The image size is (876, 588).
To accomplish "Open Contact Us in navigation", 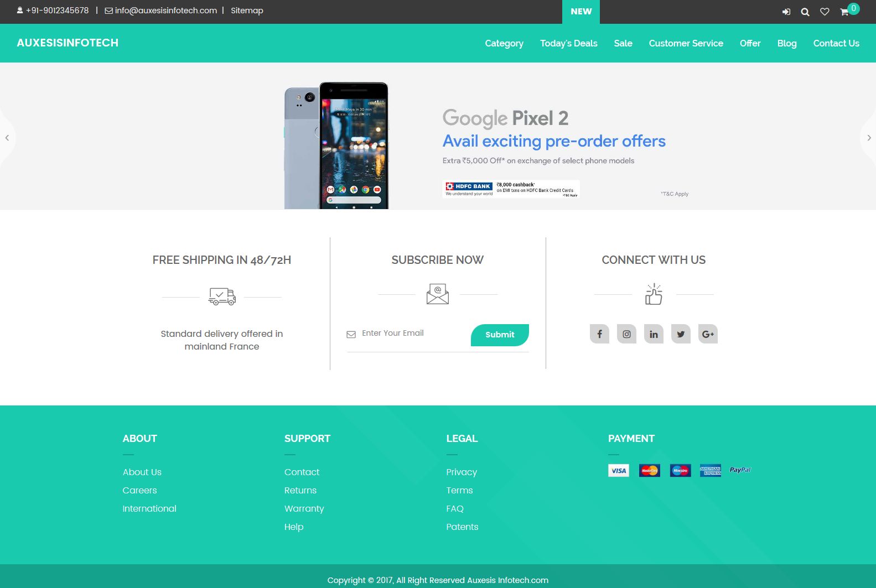I will [836, 43].
